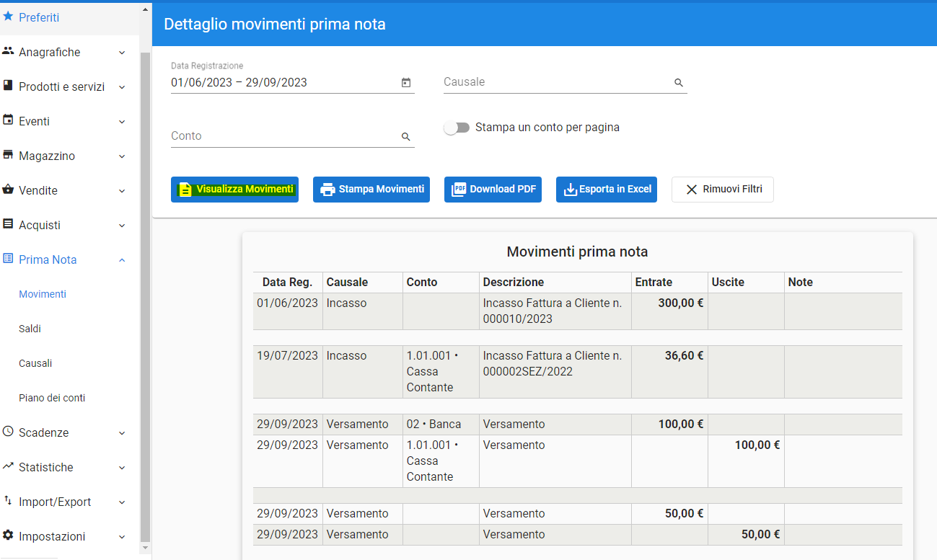Click the Esporta in Excel button
Screen dimensions: 937x560
pos(607,190)
